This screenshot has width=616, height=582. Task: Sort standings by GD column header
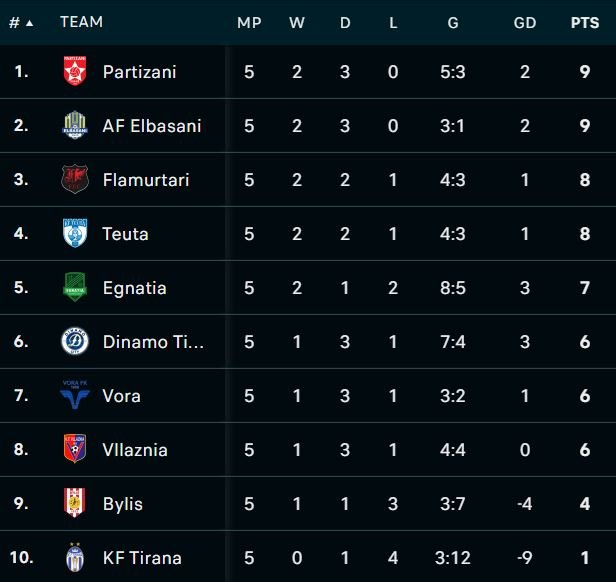(524, 22)
